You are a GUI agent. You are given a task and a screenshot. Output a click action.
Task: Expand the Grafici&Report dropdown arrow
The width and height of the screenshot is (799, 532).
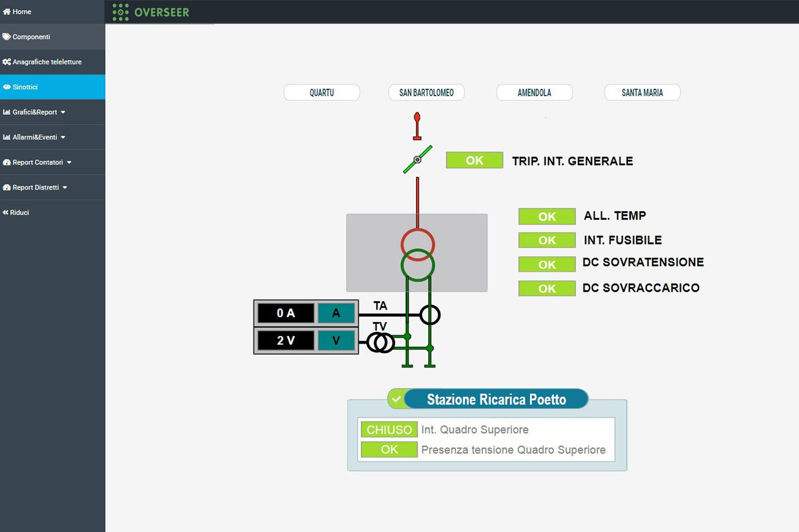point(63,112)
